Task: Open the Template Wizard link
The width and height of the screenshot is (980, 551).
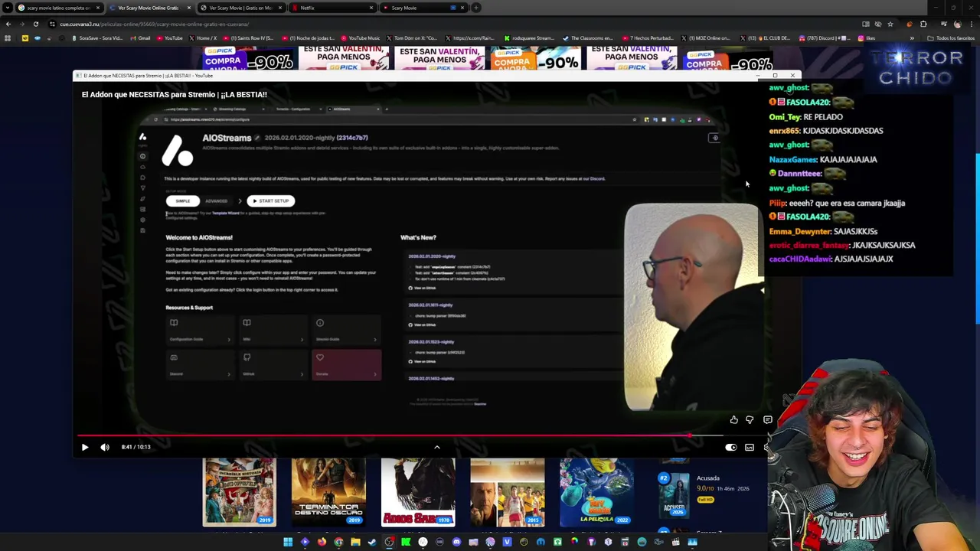Action: 225,213
